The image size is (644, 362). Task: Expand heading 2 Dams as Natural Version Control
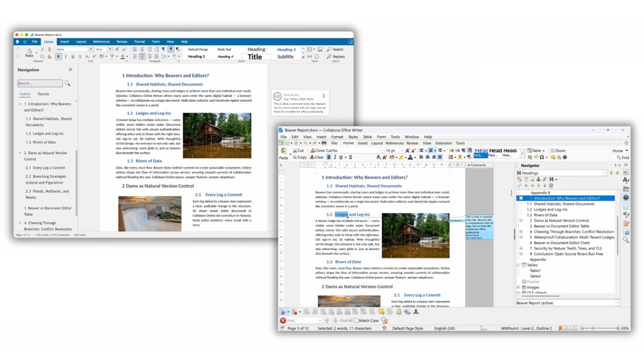coord(521,220)
